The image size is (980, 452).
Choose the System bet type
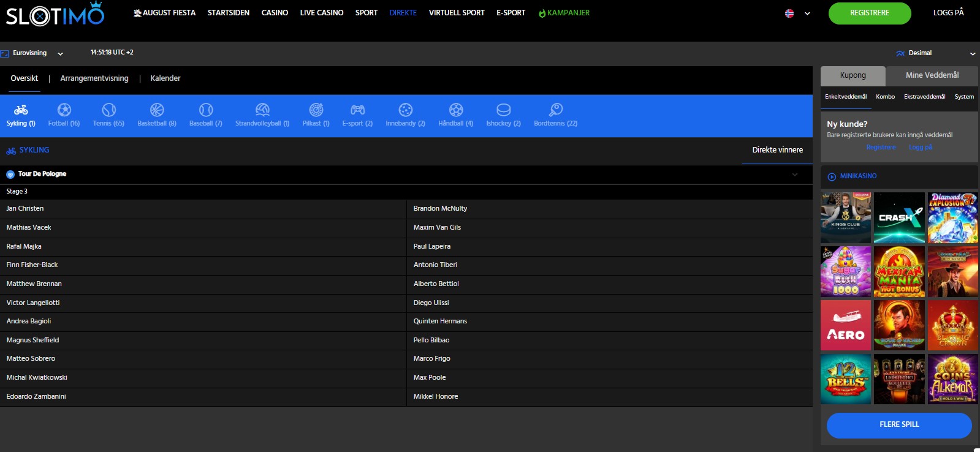point(964,97)
